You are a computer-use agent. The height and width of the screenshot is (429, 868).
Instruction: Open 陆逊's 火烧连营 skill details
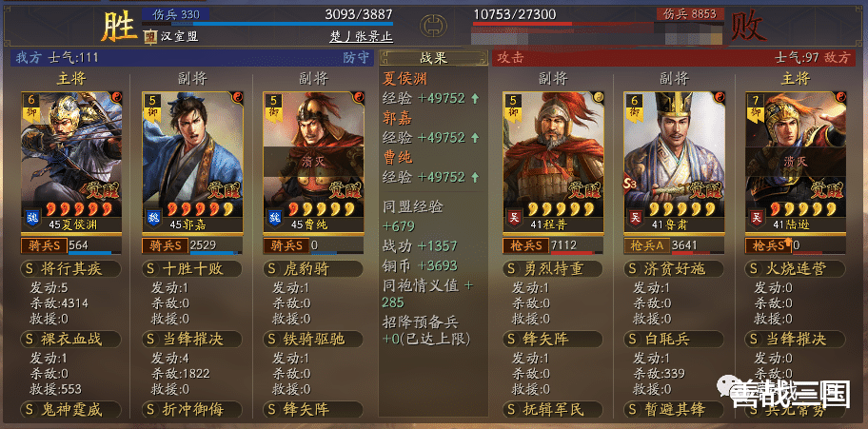pos(795,269)
